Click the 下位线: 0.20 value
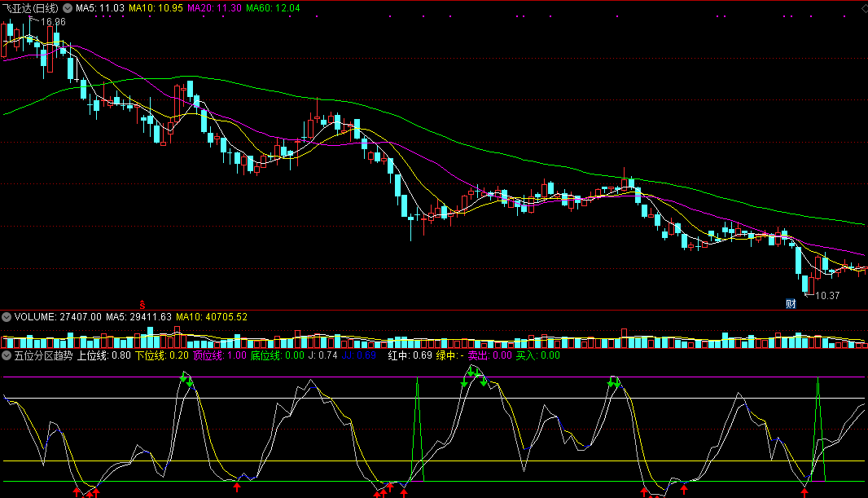Image resolution: width=868 pixels, height=498 pixels. 162,355
